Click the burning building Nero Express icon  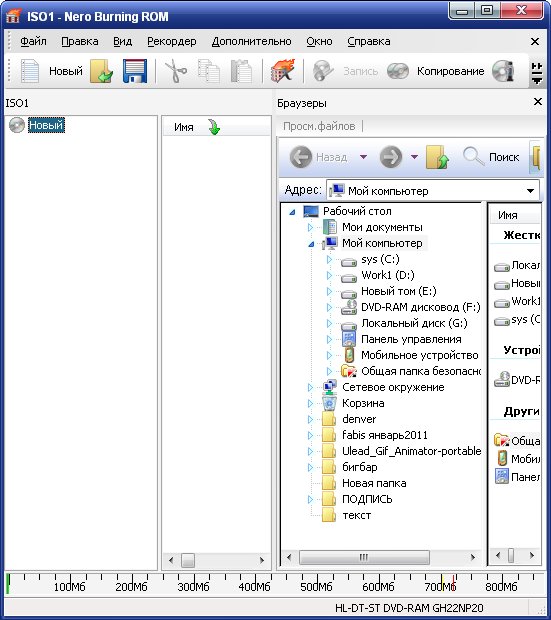point(282,71)
